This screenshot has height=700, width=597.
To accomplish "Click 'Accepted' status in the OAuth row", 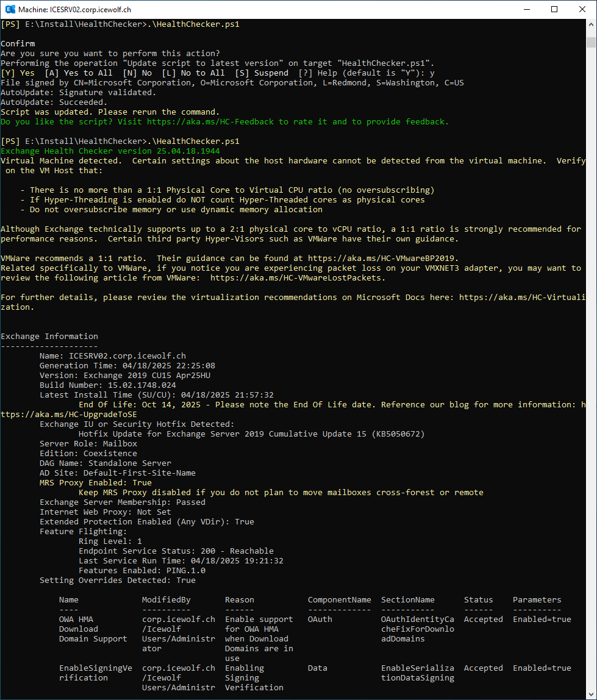I will point(483,620).
